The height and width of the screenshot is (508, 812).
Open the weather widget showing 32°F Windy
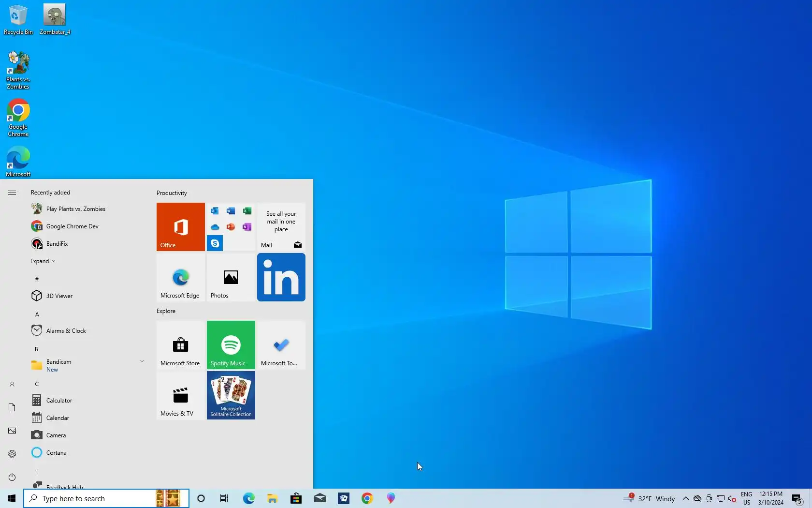click(x=649, y=498)
